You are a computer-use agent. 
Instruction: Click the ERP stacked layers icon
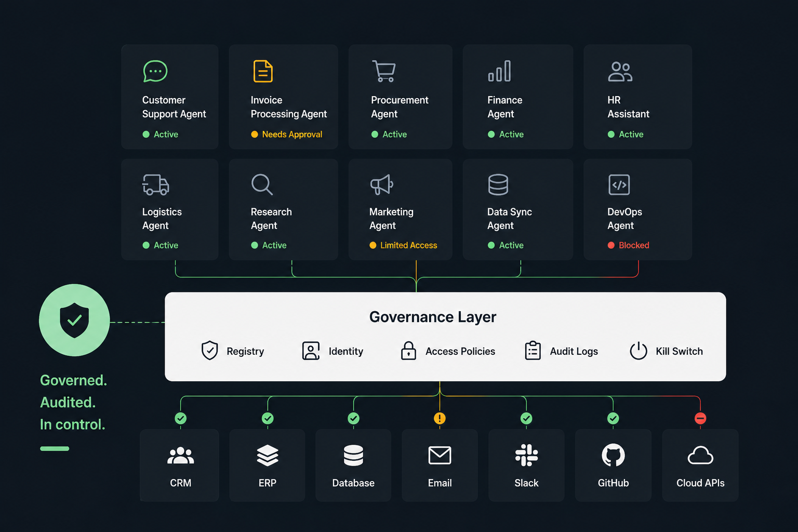click(x=268, y=456)
